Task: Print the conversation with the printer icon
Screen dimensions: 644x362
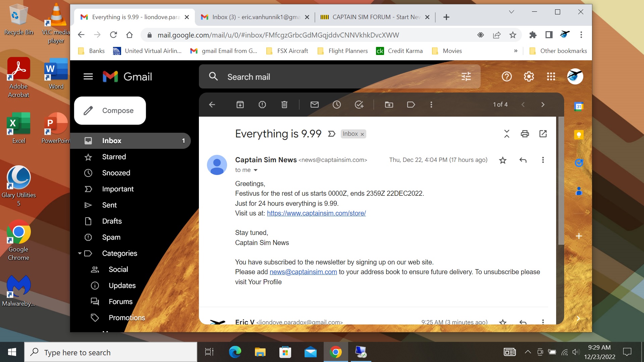Action: [x=525, y=134]
